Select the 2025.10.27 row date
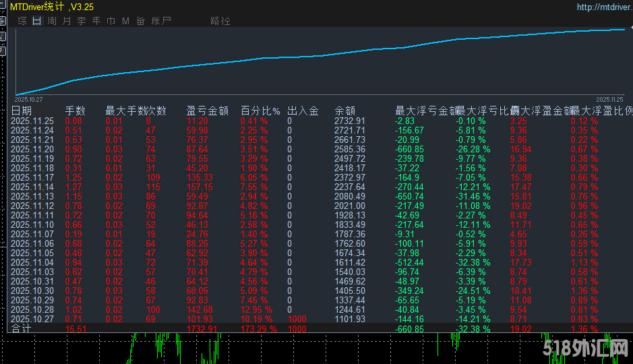Screen dimensions: 633x364 click(32, 319)
